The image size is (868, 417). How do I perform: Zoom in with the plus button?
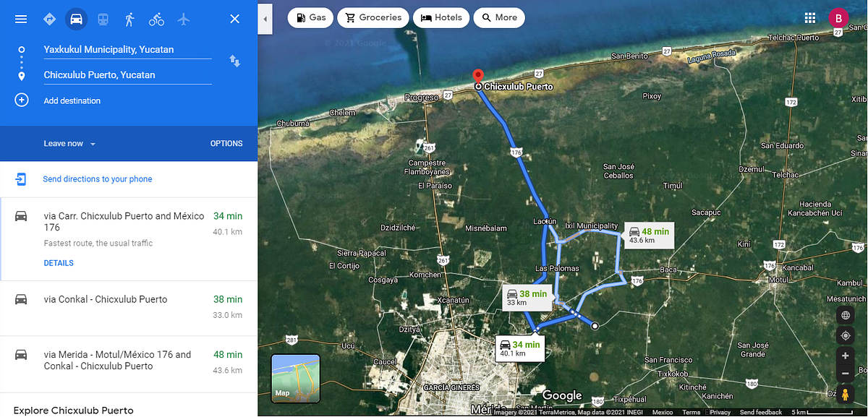tap(845, 356)
